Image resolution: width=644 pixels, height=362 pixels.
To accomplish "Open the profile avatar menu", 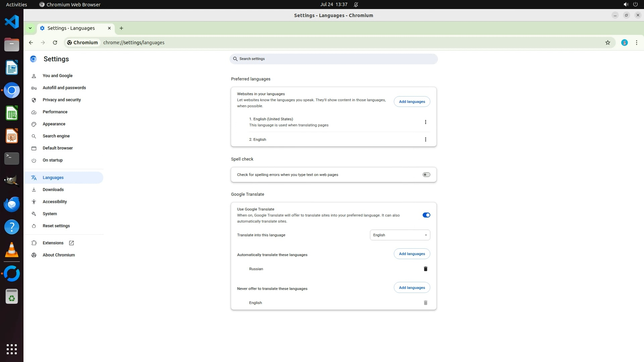I will (x=624, y=43).
